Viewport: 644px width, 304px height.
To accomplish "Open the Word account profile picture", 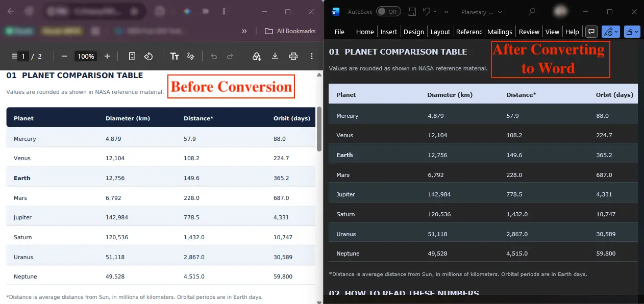I will pyautogui.click(x=560, y=11).
